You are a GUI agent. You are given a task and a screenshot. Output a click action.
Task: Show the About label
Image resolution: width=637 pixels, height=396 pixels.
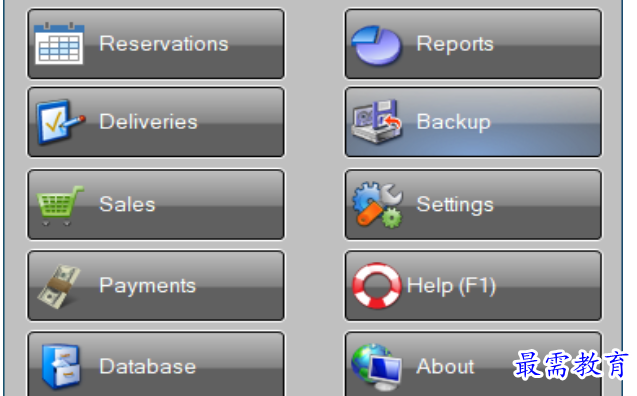tap(445, 366)
